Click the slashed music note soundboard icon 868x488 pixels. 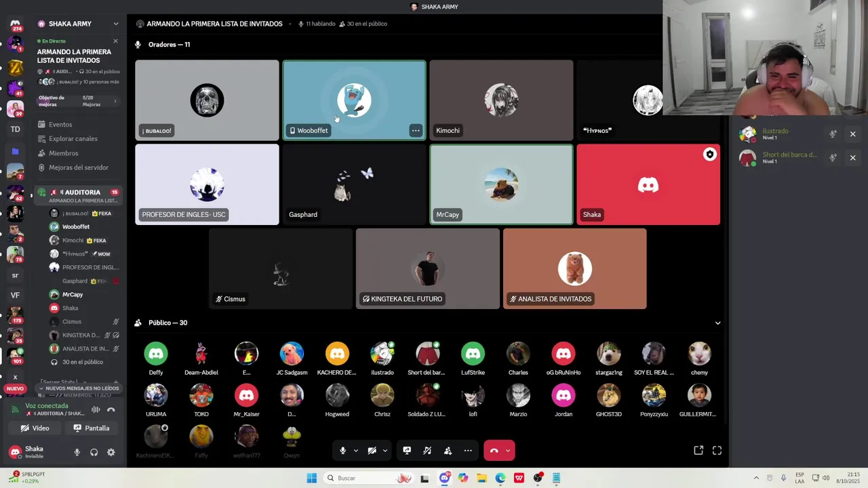[427, 451]
